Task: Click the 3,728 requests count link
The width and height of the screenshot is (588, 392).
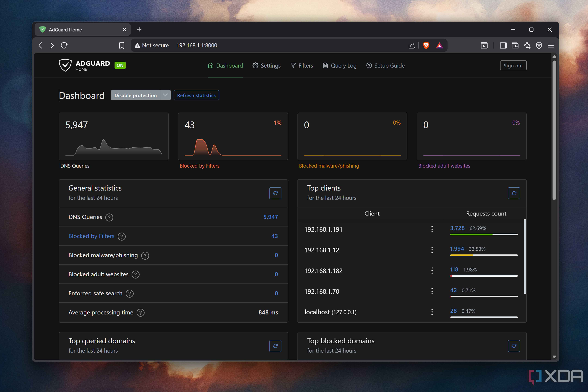Action: tap(457, 228)
